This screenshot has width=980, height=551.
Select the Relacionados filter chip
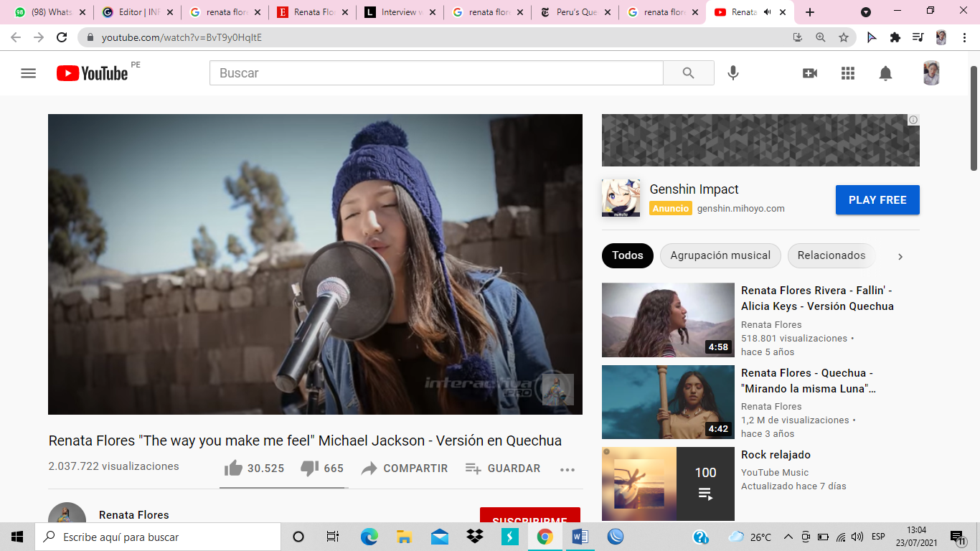[x=831, y=255]
